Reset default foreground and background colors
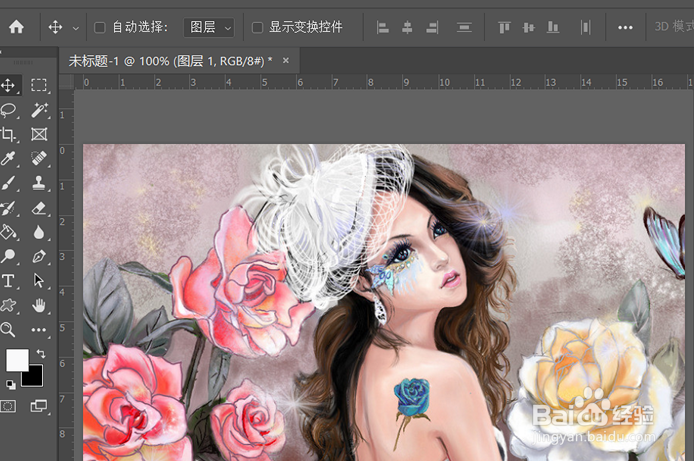 pyautogui.click(x=11, y=384)
